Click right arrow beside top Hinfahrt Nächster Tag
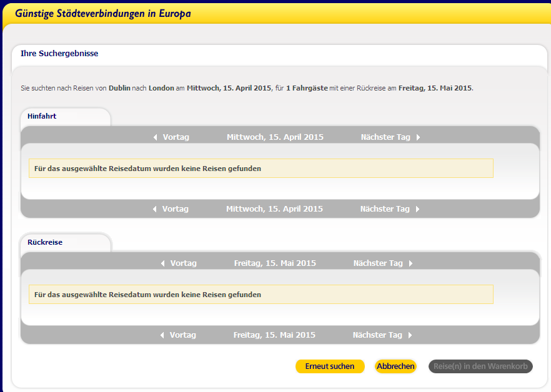Screen dimensions: 551x392 [x=418, y=137]
